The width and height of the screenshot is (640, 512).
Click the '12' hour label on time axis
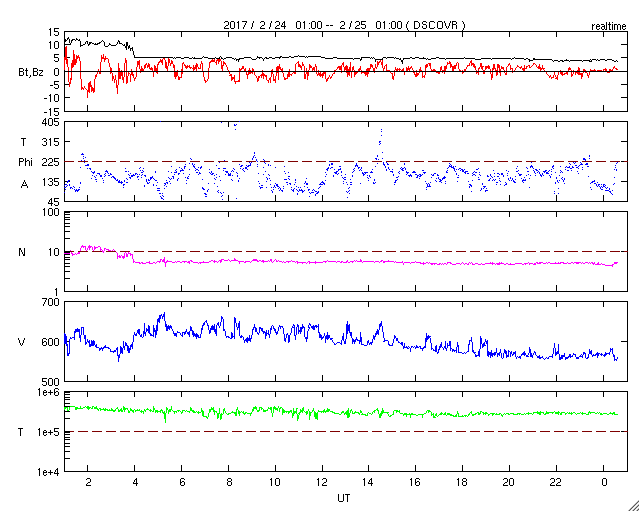(x=322, y=483)
